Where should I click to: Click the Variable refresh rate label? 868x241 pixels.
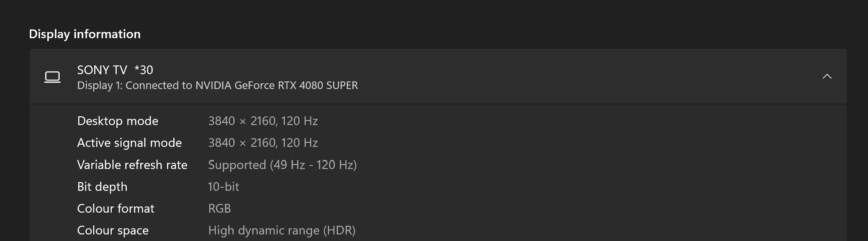(132, 165)
